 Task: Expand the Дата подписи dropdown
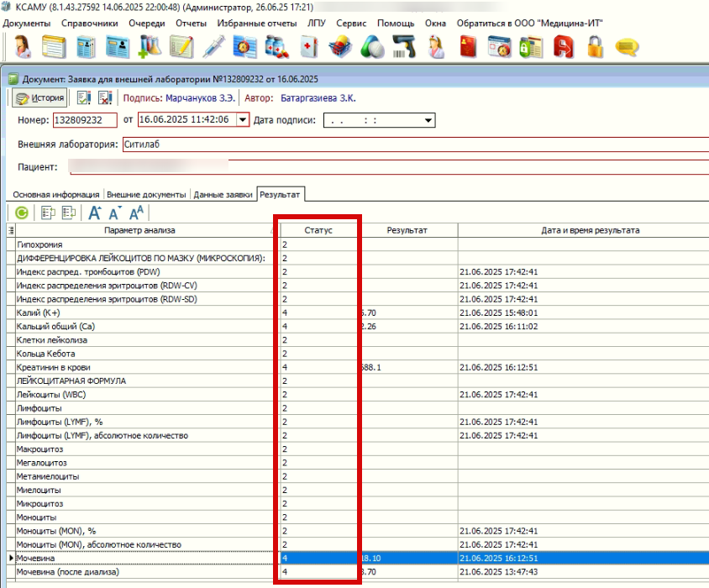(428, 120)
